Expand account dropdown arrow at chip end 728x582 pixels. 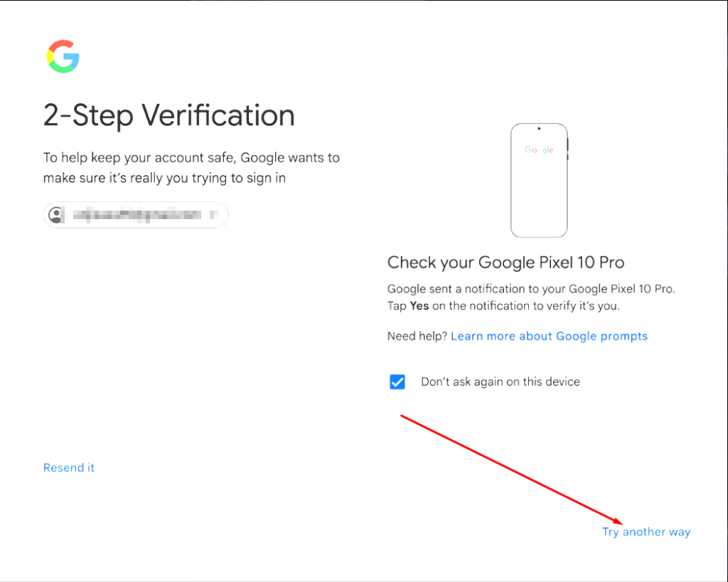tap(214, 215)
